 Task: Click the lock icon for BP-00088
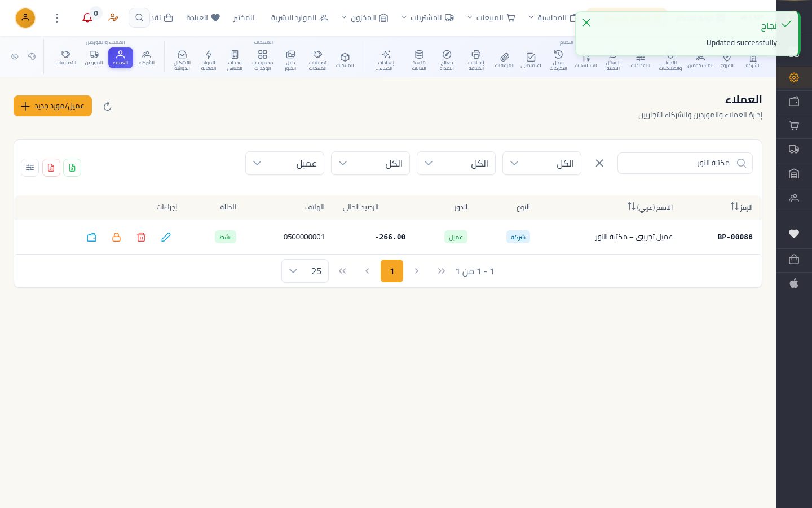pyautogui.click(x=116, y=237)
